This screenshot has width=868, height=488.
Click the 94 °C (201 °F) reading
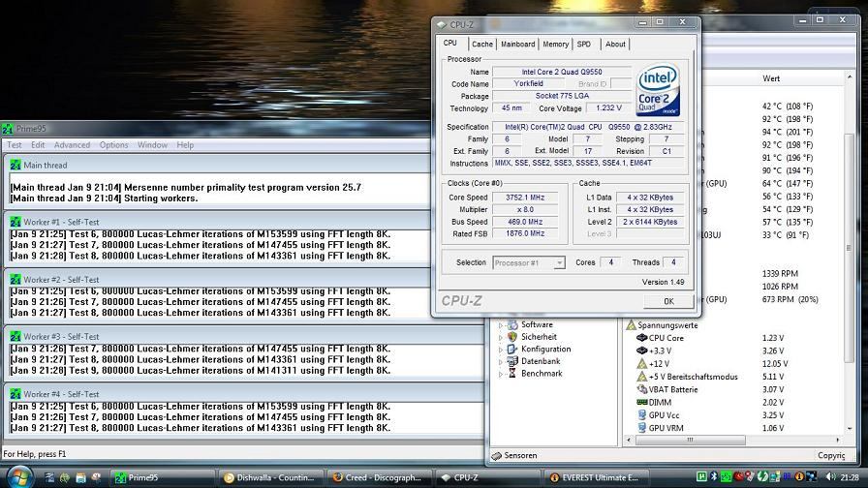[788, 132]
